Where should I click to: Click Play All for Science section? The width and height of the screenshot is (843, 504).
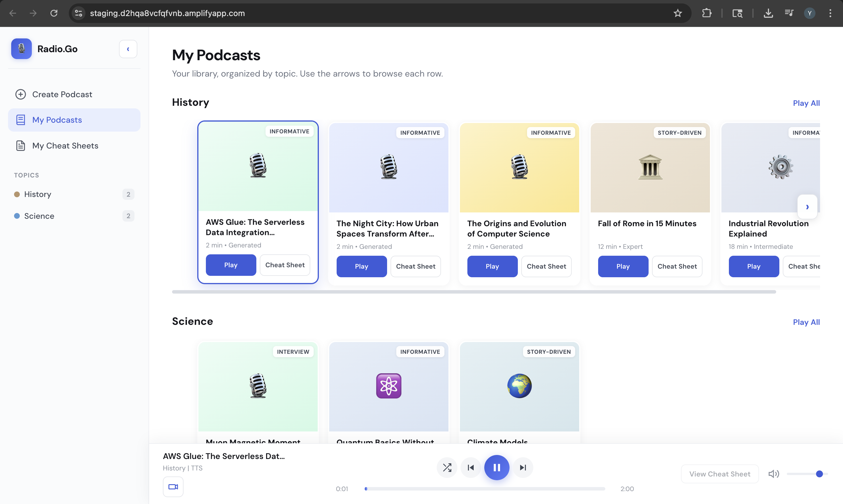pyautogui.click(x=806, y=322)
